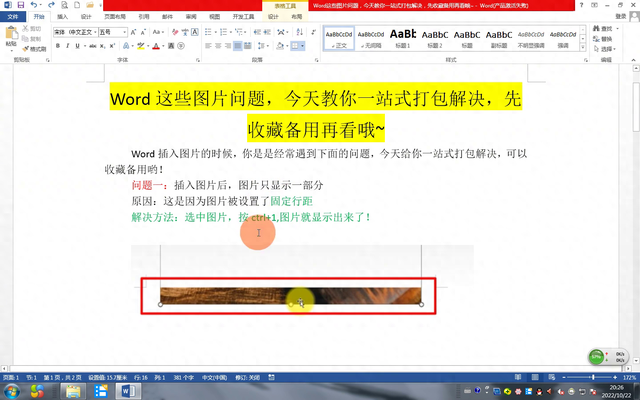Select the wood texture image in document
Image resolution: width=640 pixels, height=400 pixels.
(290, 296)
